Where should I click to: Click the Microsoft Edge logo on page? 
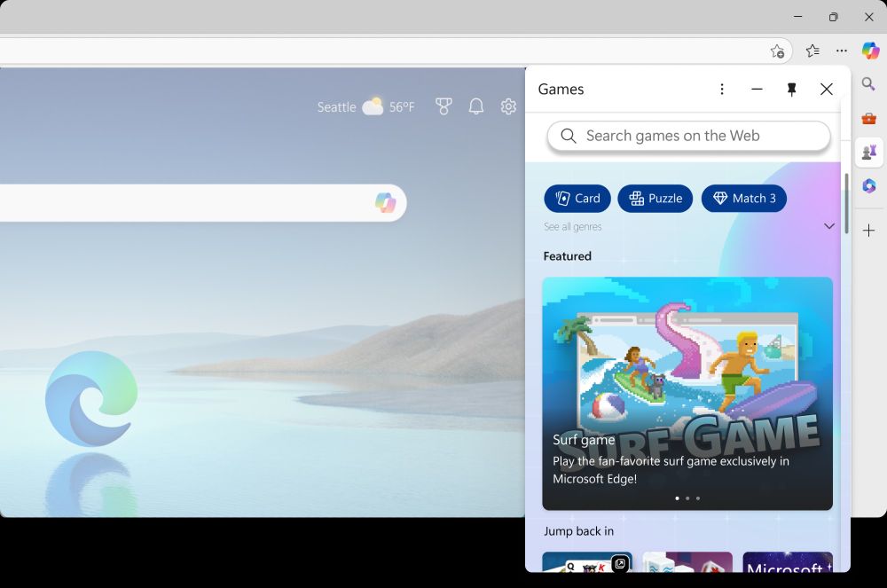[91, 398]
